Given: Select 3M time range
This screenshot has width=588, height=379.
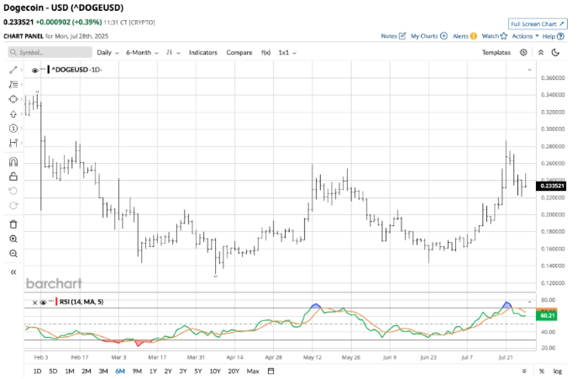Looking at the screenshot, I should 103,371.
